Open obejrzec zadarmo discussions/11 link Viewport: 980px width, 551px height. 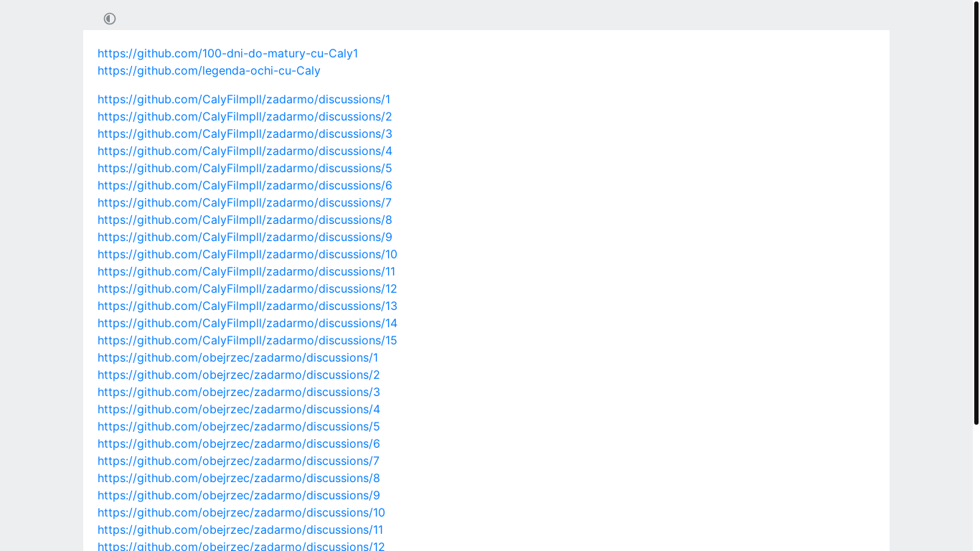pos(240,529)
